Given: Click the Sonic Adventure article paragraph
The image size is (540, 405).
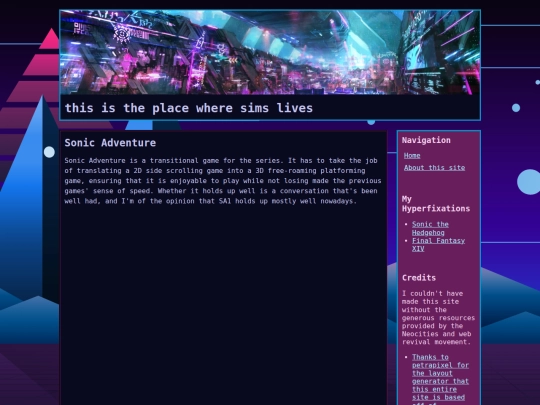Looking at the screenshot, I should tap(223, 181).
